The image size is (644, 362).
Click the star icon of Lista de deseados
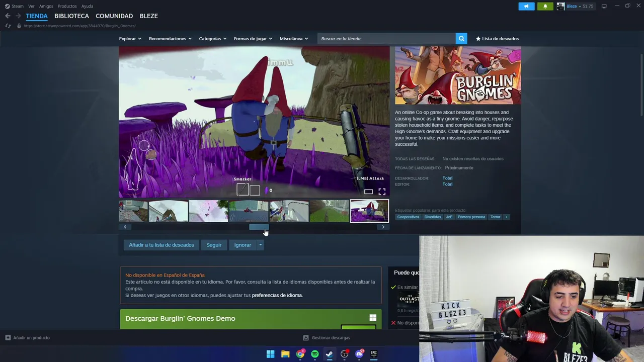click(x=478, y=39)
